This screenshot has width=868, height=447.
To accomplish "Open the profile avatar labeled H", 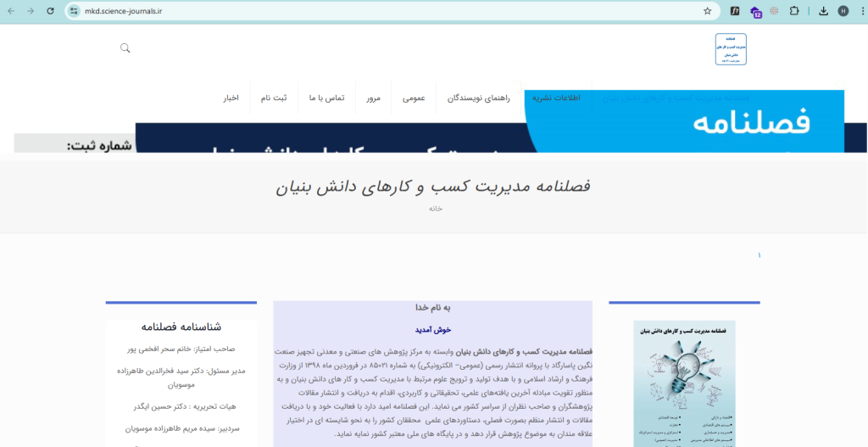I will click(843, 11).
